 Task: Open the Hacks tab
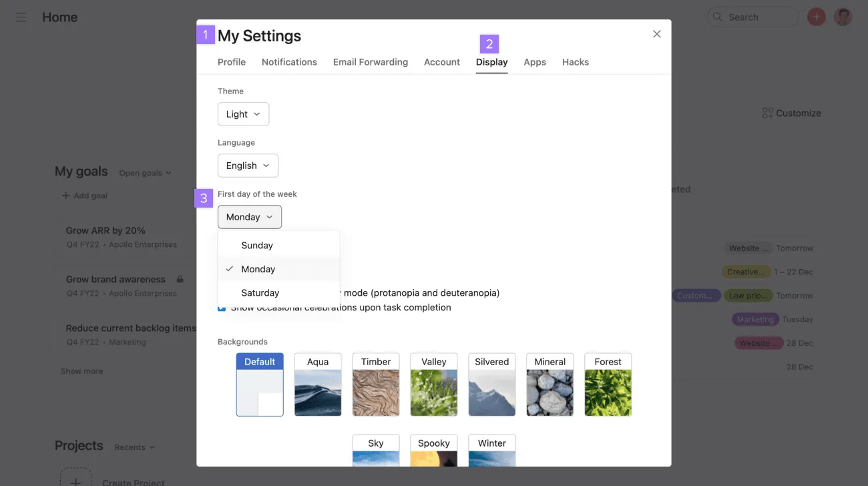575,62
